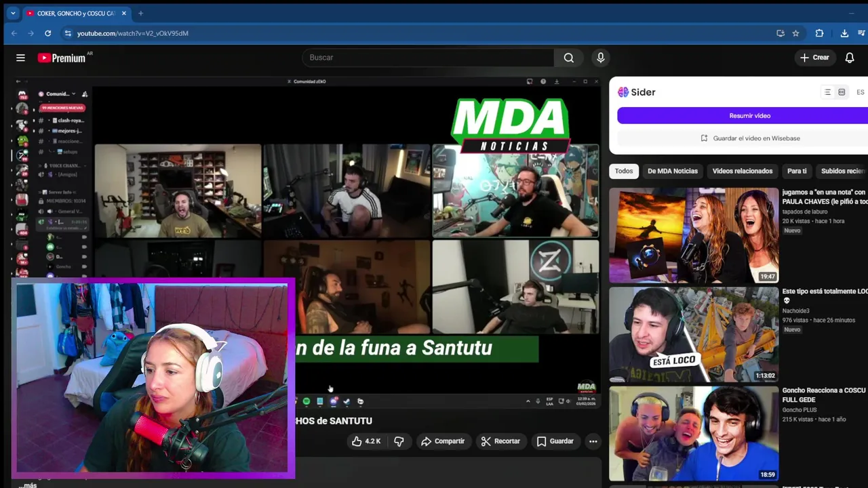Open the jugamos a "en una nota" title
The width and height of the screenshot is (868, 488).
point(825,197)
